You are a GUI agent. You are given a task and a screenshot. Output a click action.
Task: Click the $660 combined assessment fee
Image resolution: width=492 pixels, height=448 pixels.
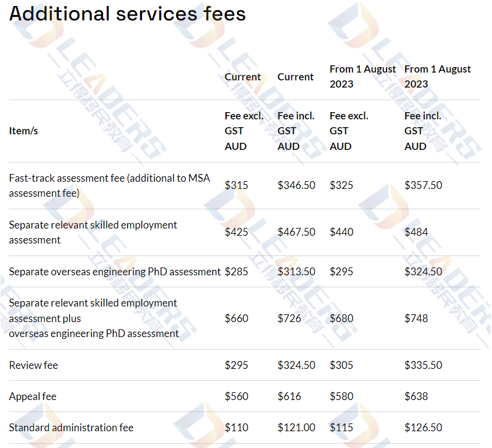(236, 318)
